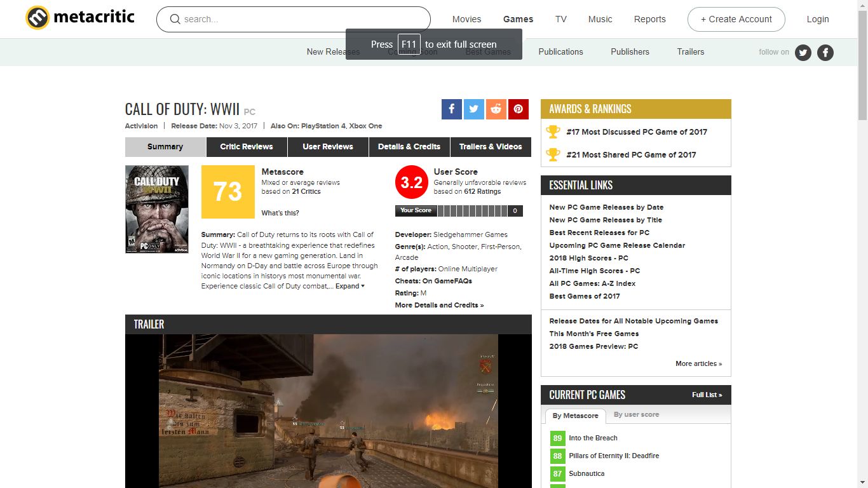The height and width of the screenshot is (488, 868).
Task: Go to the New Releases page
Action: pos(333,52)
